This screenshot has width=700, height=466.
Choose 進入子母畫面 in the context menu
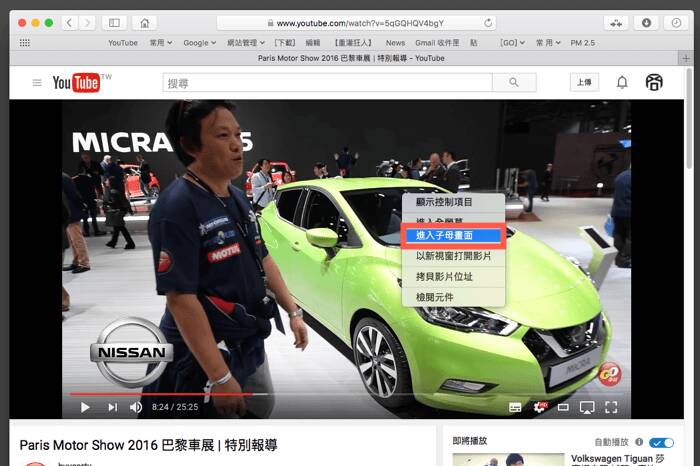pyautogui.click(x=453, y=236)
